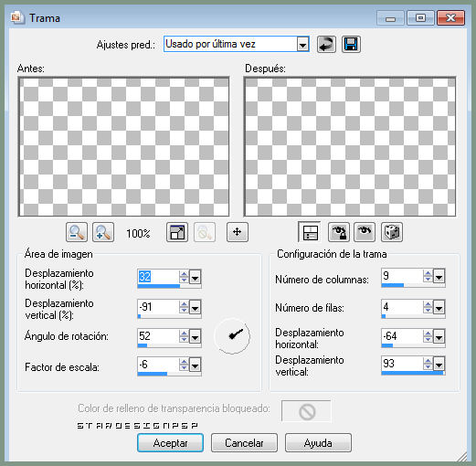Screen dimensions: 476x466
Task: Click the randomize parameters dice icon
Action: pyautogui.click(x=392, y=232)
